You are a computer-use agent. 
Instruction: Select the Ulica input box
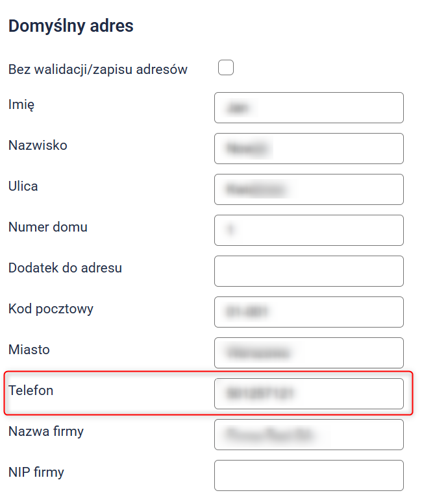(x=308, y=189)
